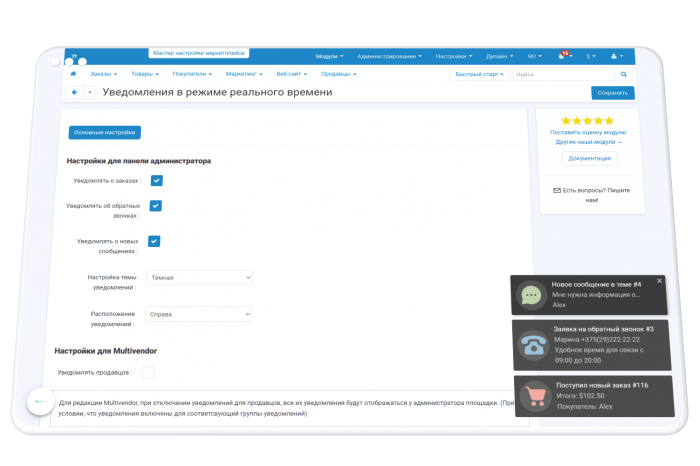Click Поставить оценку модулю link

tap(588, 133)
